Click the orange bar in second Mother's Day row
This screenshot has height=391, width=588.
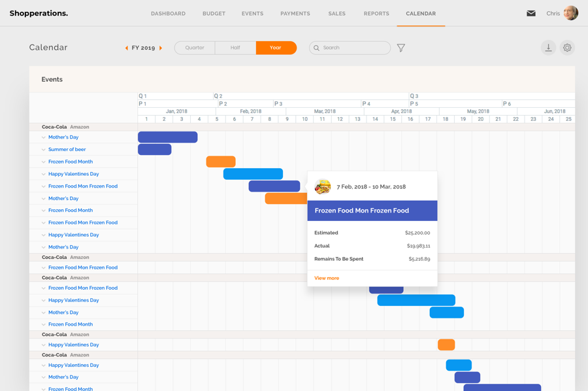286,199
